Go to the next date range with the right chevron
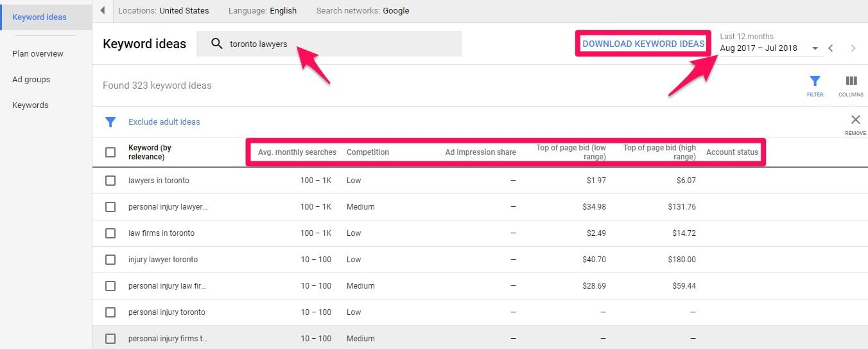Screen dimensions: 868x349 pos(853,48)
